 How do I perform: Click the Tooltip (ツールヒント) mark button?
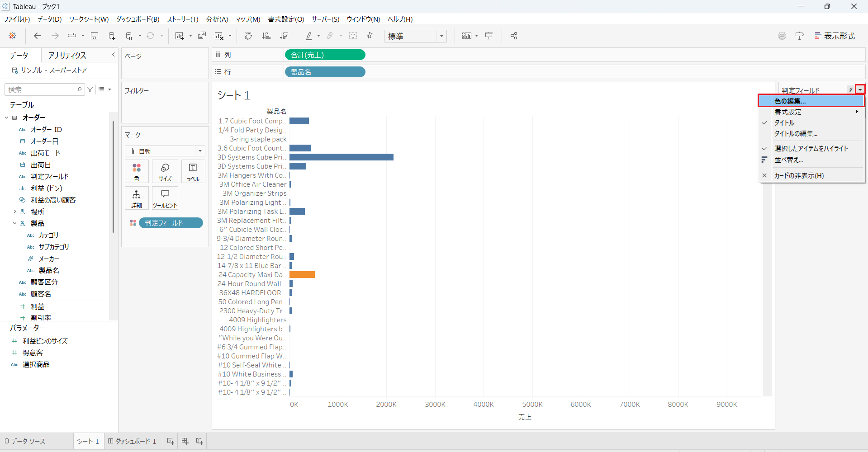coord(165,198)
